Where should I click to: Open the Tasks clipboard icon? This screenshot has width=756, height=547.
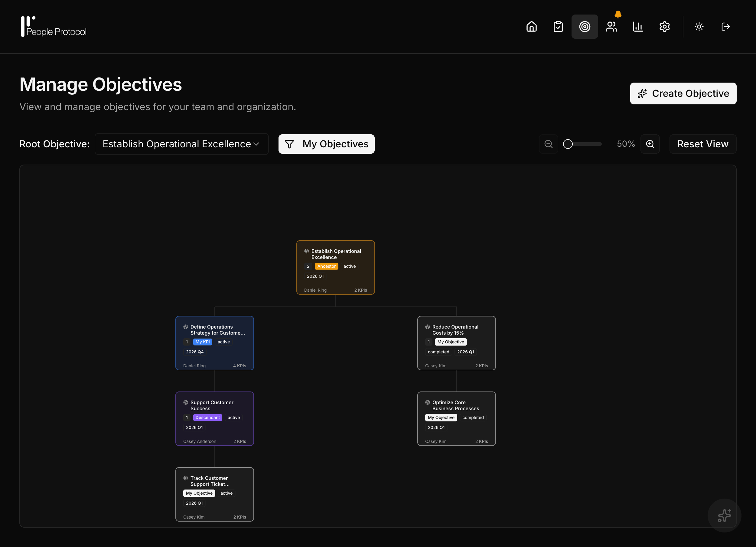(x=558, y=27)
